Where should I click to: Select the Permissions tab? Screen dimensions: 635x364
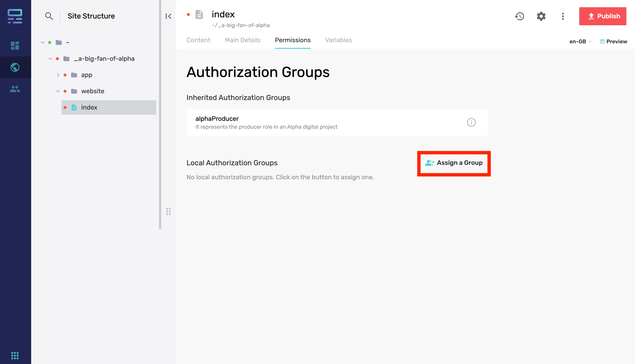(x=293, y=40)
